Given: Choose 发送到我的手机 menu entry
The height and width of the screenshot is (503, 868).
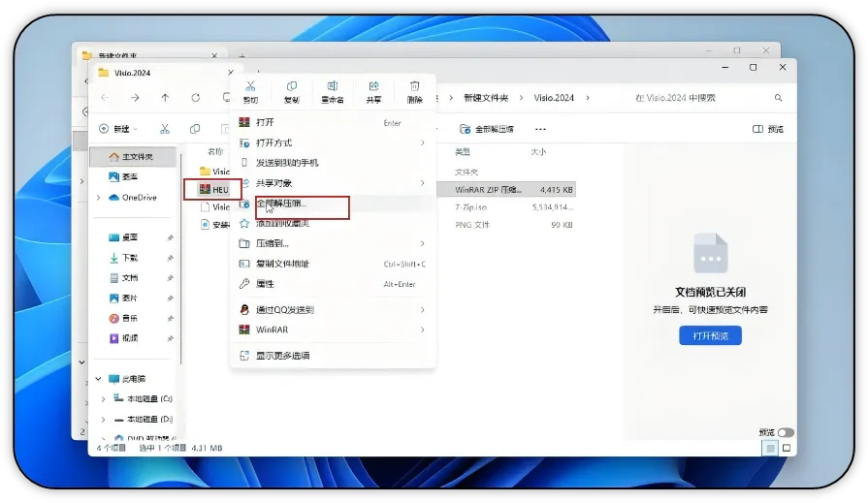Looking at the screenshot, I should [332, 163].
